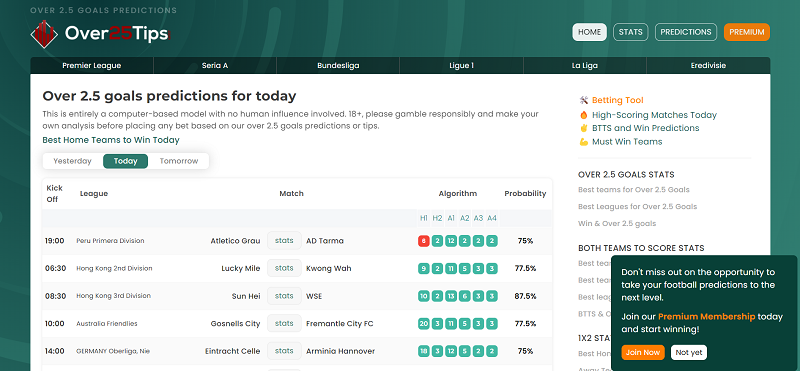Switch to Yesterday predictions
The height and width of the screenshot is (371, 800).
point(72,161)
